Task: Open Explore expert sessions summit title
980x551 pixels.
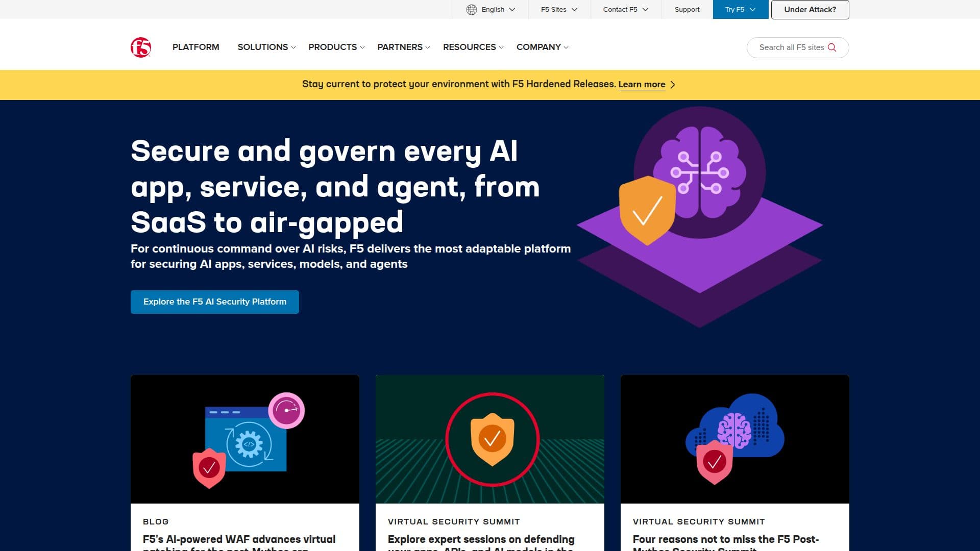Action: pyautogui.click(x=481, y=543)
